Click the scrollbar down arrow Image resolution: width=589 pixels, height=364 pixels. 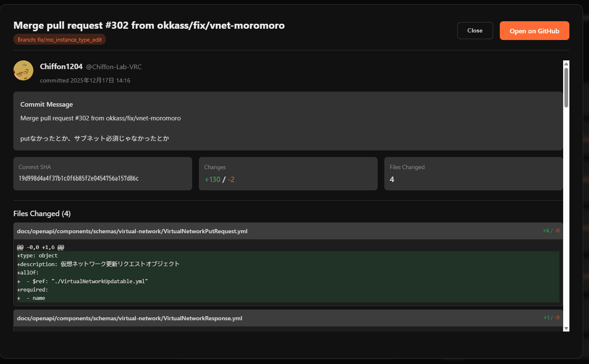coord(566,328)
